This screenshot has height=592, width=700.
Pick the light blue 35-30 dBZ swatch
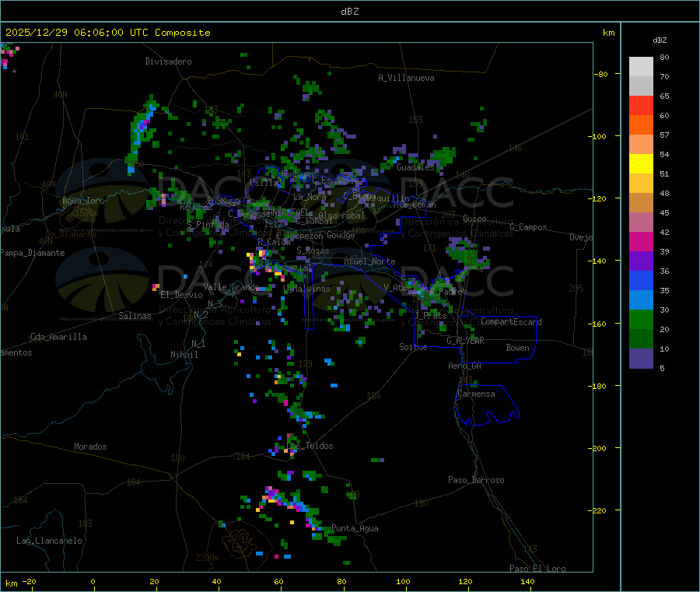click(x=641, y=300)
